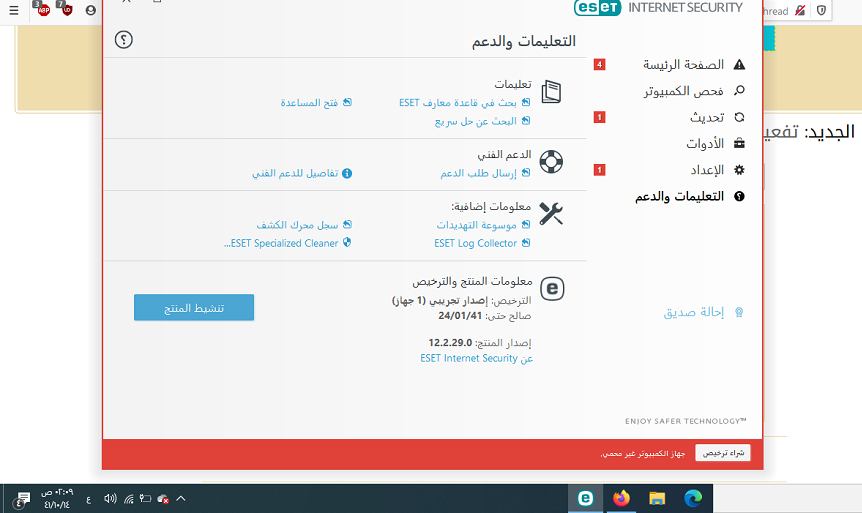Click the browser shield tracking icon
The width and height of the screenshot is (862, 513).
[x=821, y=10]
